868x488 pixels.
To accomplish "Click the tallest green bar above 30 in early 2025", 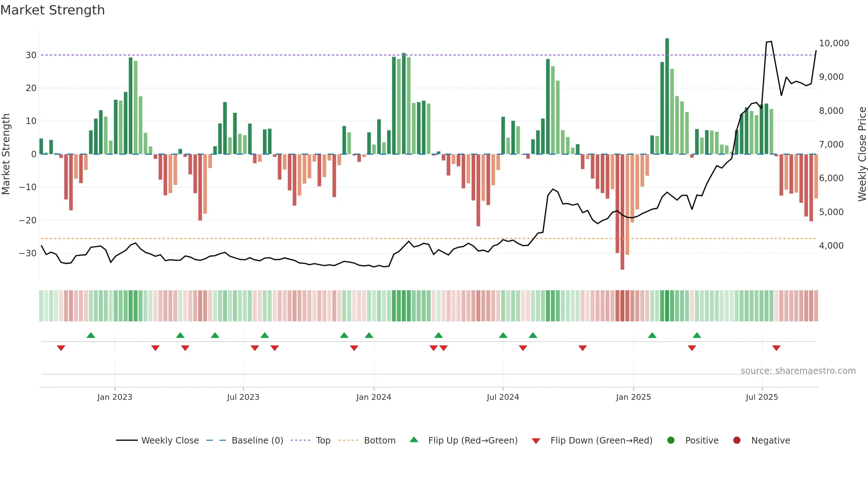I will 667,96.
